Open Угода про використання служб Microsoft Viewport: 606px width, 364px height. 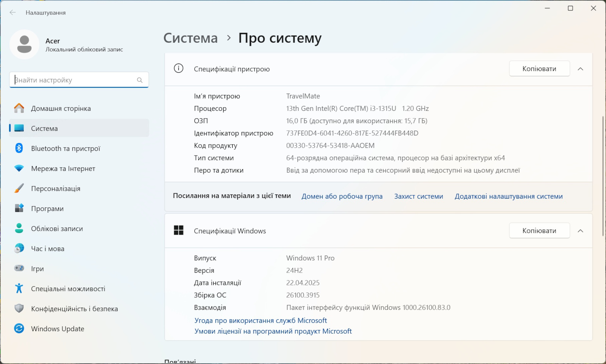click(261, 320)
